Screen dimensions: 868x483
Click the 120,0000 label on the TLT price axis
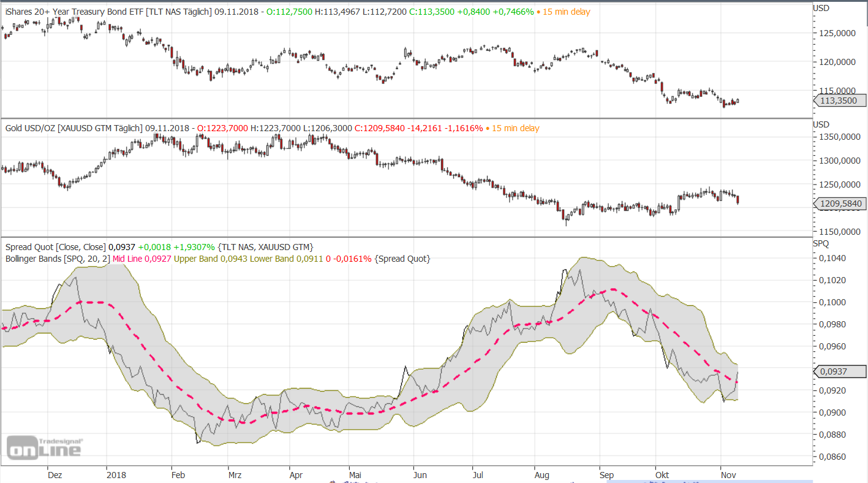tap(838, 62)
